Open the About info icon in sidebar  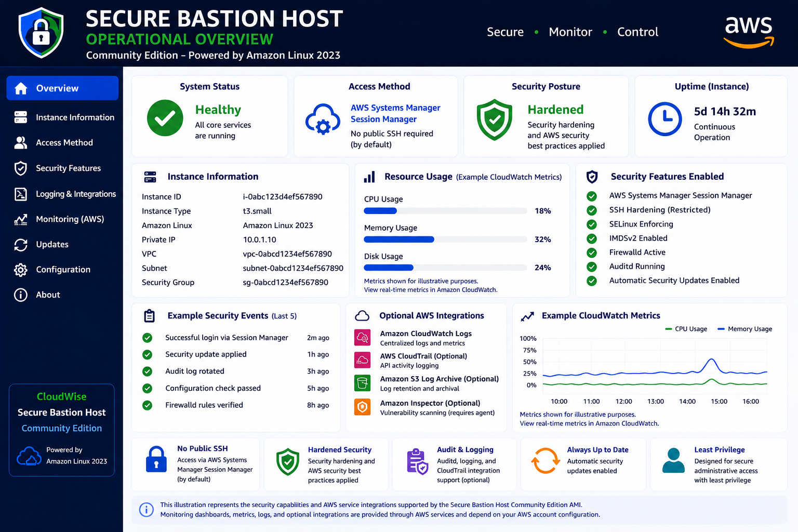[21, 295]
